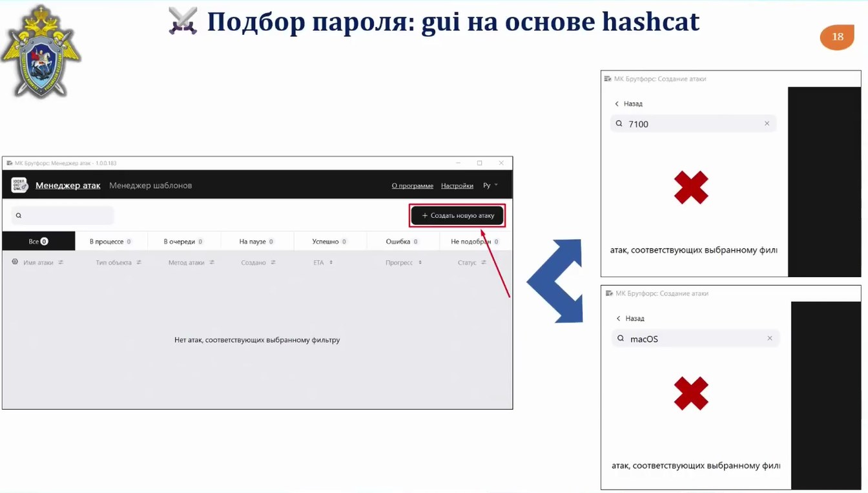
Task: Click the magnifier icon beside macOS
Action: coord(621,338)
